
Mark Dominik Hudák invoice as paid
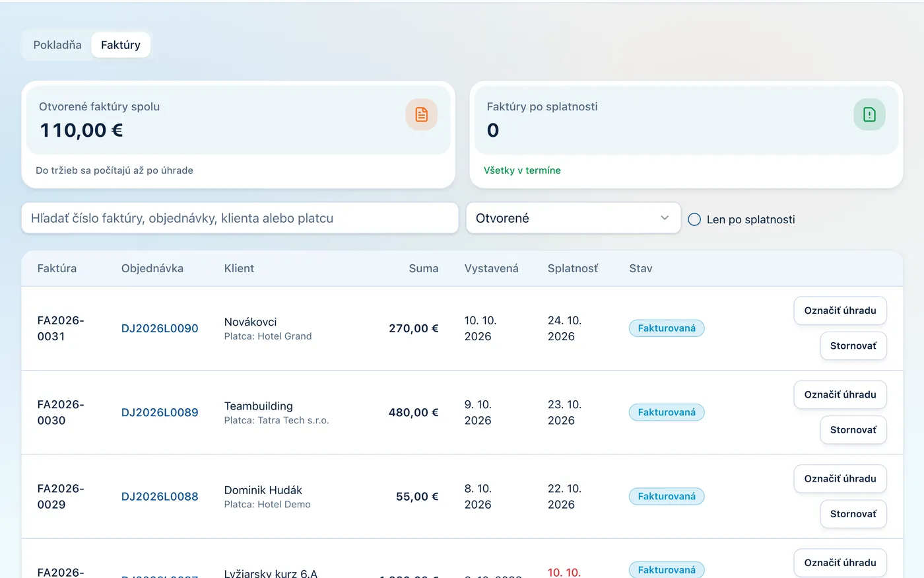[840, 478]
